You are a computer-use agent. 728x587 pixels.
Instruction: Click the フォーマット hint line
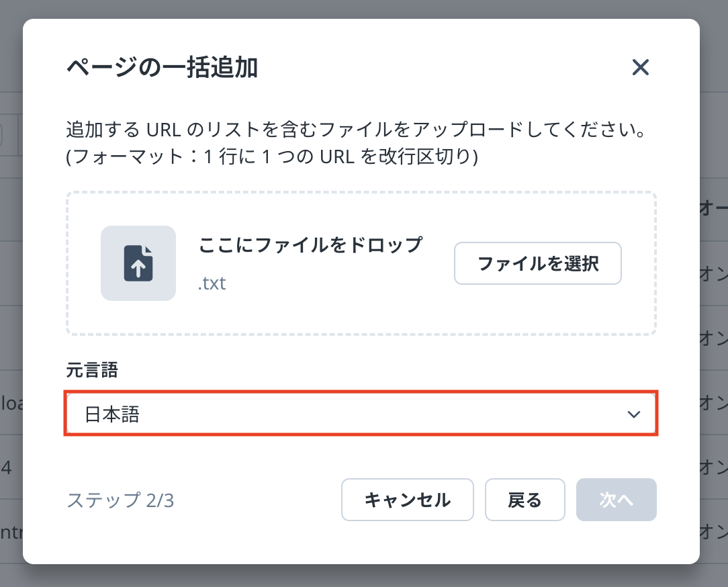pos(271,156)
